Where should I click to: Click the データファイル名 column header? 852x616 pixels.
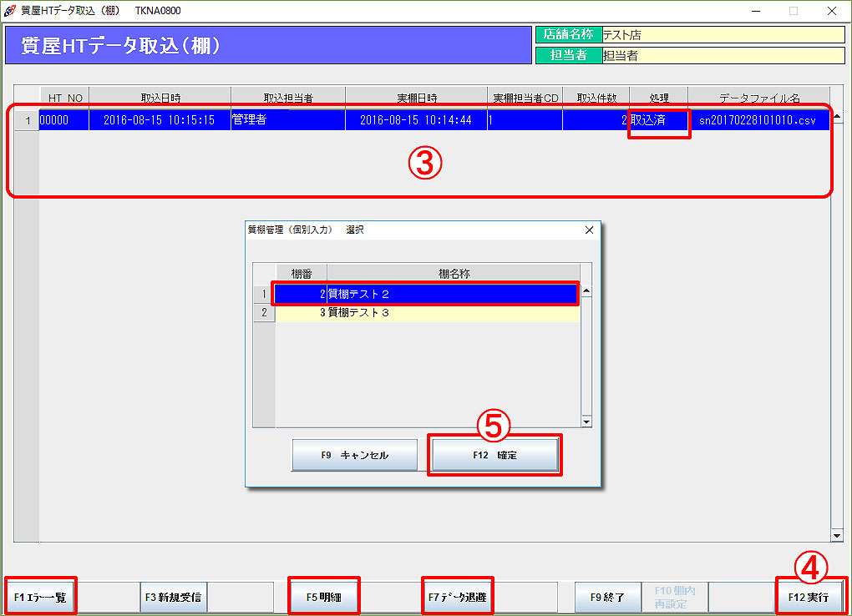[x=759, y=98]
